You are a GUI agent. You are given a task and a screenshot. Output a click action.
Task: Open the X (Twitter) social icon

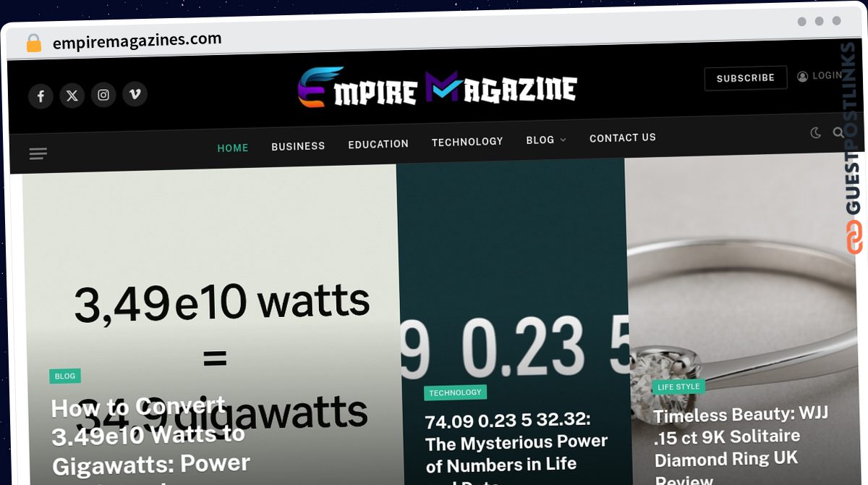coord(72,95)
